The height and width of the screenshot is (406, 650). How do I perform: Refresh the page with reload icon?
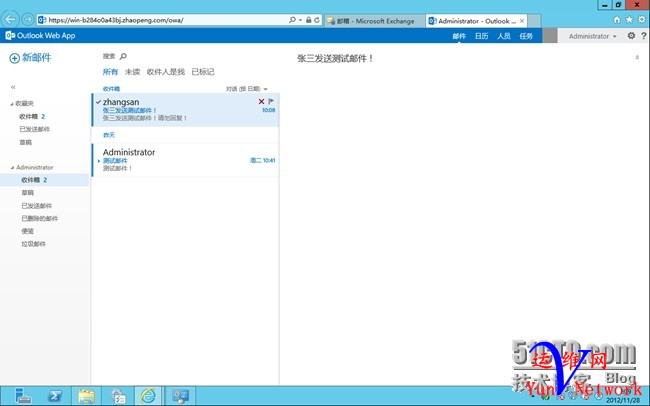317,20
